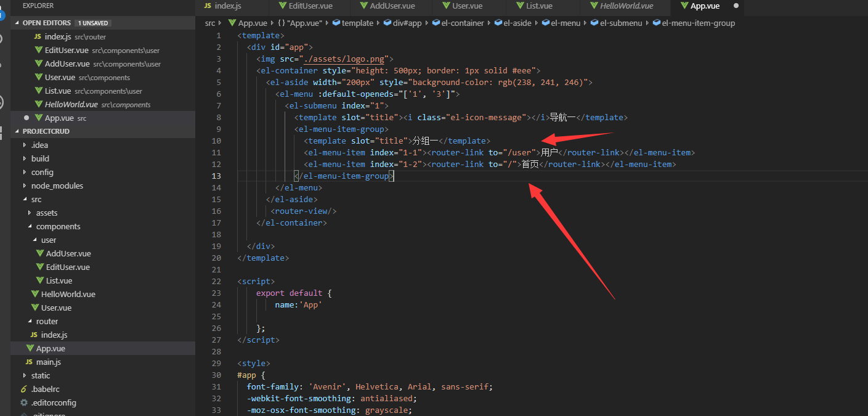Click the JS icon of router index.js in tree

click(34, 335)
